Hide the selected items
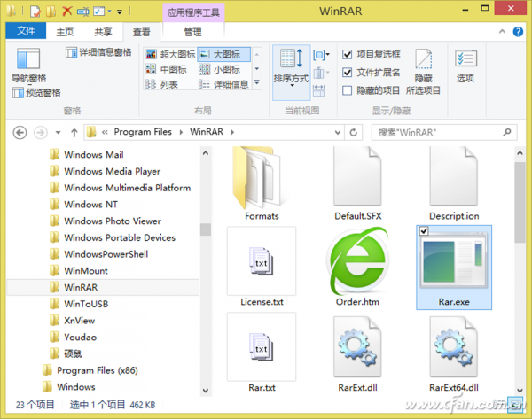Image resolution: width=532 pixels, height=419 pixels. click(x=423, y=72)
